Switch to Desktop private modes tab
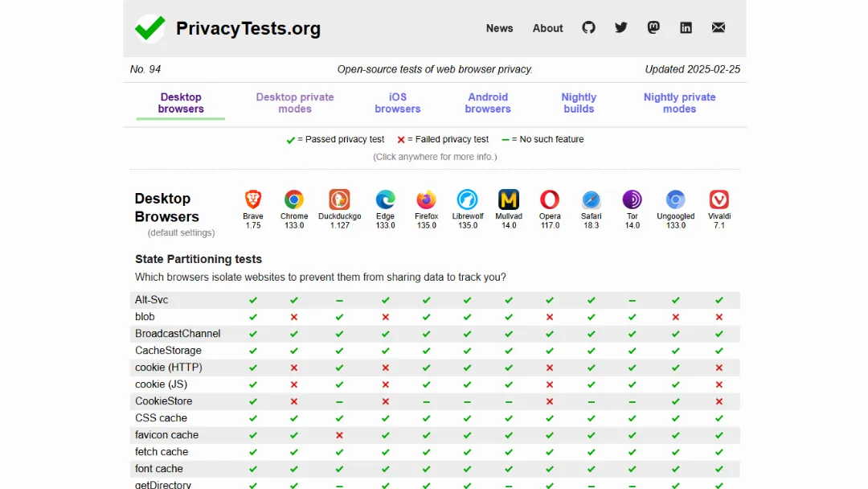 coord(295,103)
